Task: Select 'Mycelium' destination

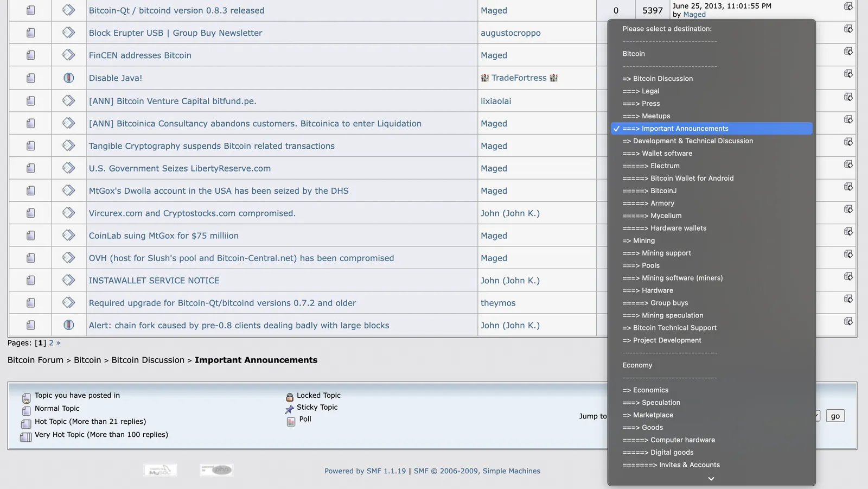Action: click(711, 216)
